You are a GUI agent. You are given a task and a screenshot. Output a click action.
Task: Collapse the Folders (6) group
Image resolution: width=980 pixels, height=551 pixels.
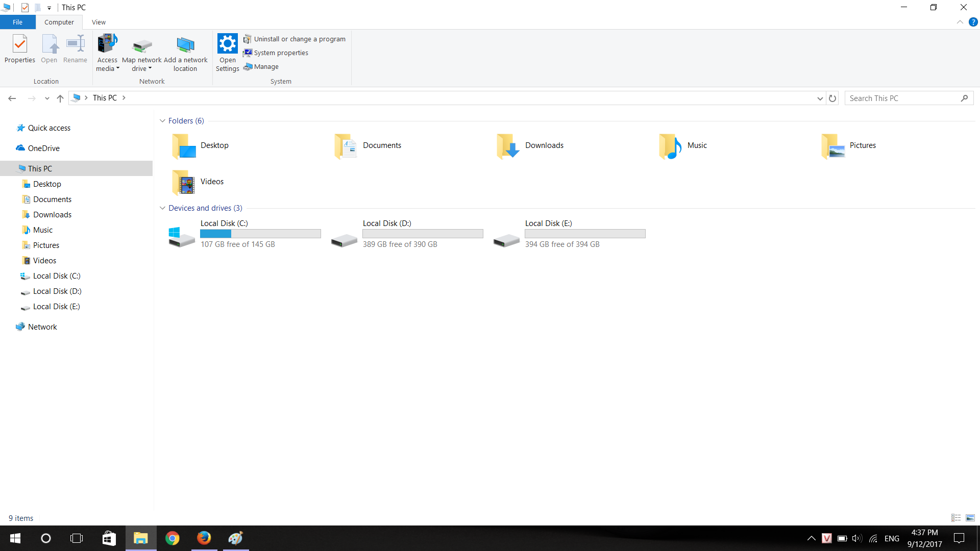[x=162, y=121]
